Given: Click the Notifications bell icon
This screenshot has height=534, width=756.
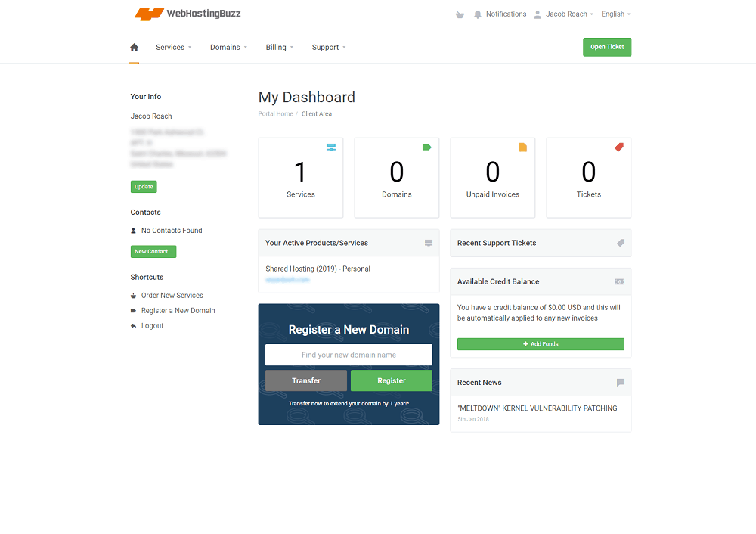Looking at the screenshot, I should (477, 14).
